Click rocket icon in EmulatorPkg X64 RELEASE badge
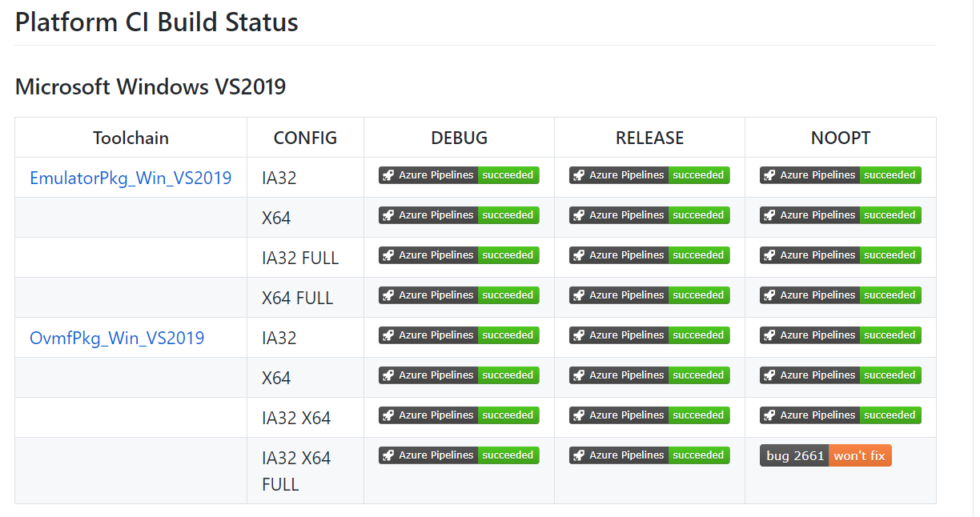Viewport: 980px width, 517px height. (579, 215)
